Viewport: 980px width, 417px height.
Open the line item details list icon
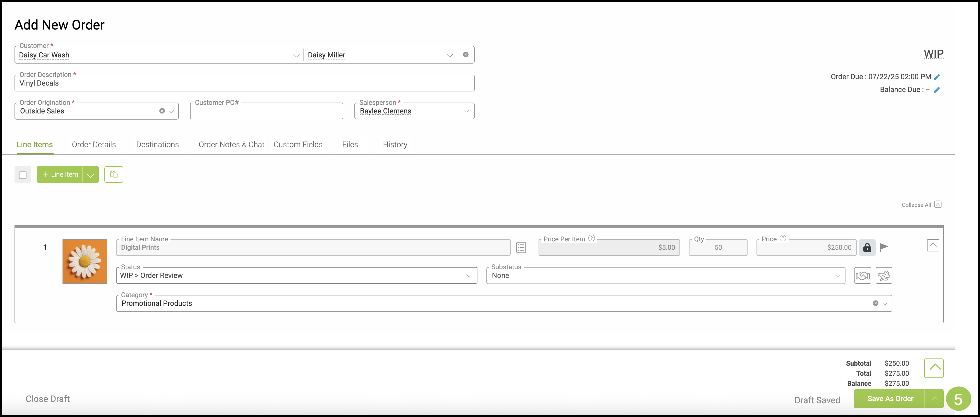click(521, 248)
